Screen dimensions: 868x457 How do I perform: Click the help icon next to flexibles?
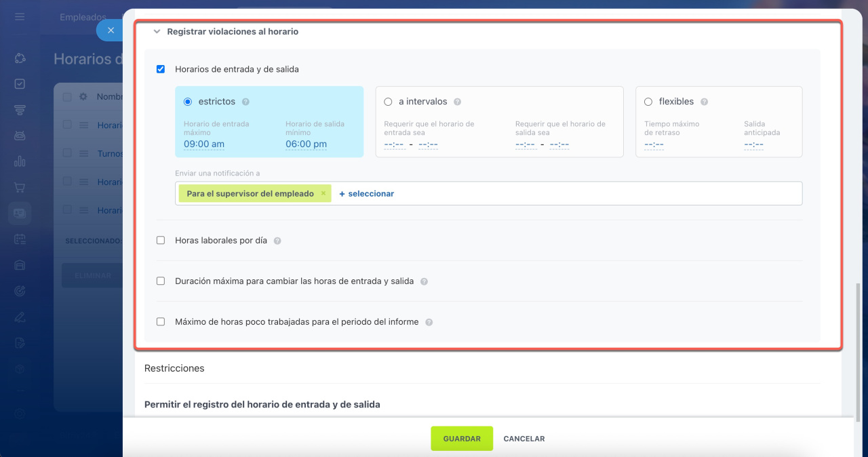704,102
